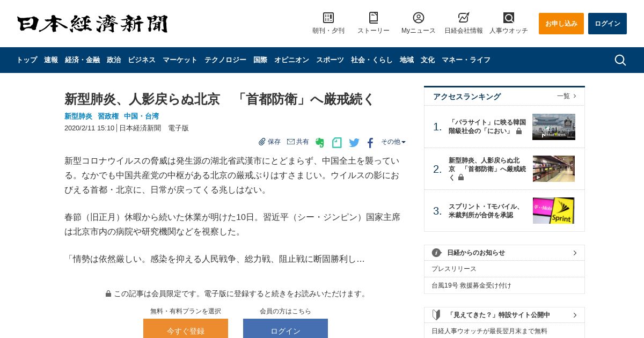The image size is (644, 338).
Task: Select 地域 in navigation
Action: point(407,60)
